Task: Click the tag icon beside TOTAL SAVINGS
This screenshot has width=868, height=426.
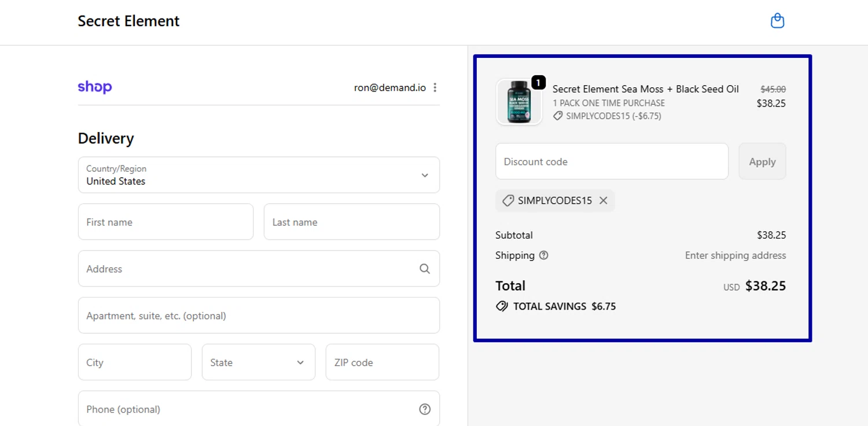Action: pyautogui.click(x=502, y=306)
